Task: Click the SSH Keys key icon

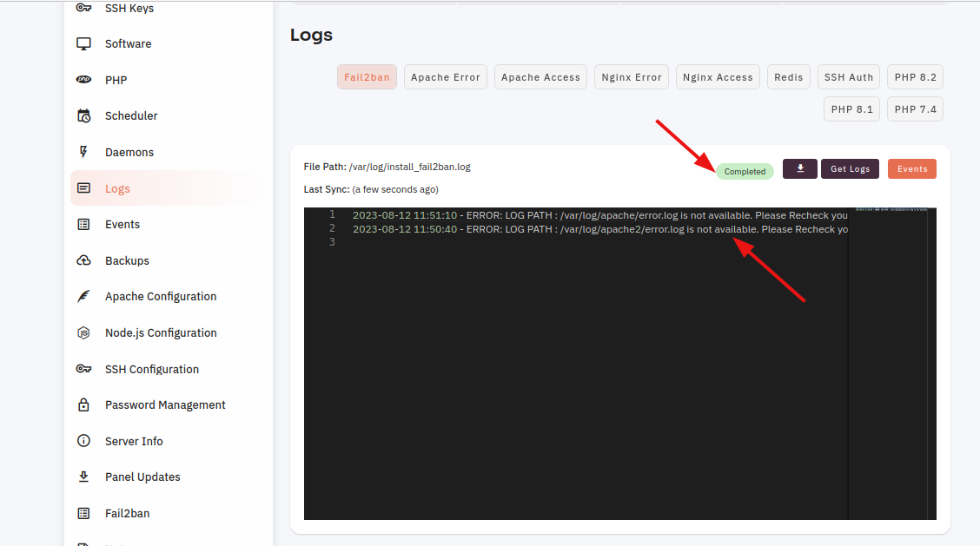Action: 83,8
